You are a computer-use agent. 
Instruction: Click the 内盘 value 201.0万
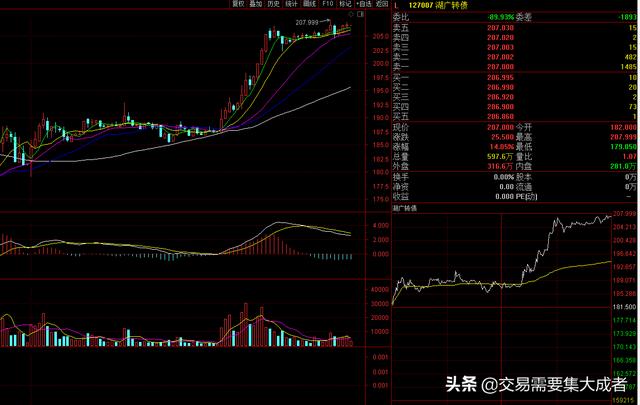click(x=623, y=167)
